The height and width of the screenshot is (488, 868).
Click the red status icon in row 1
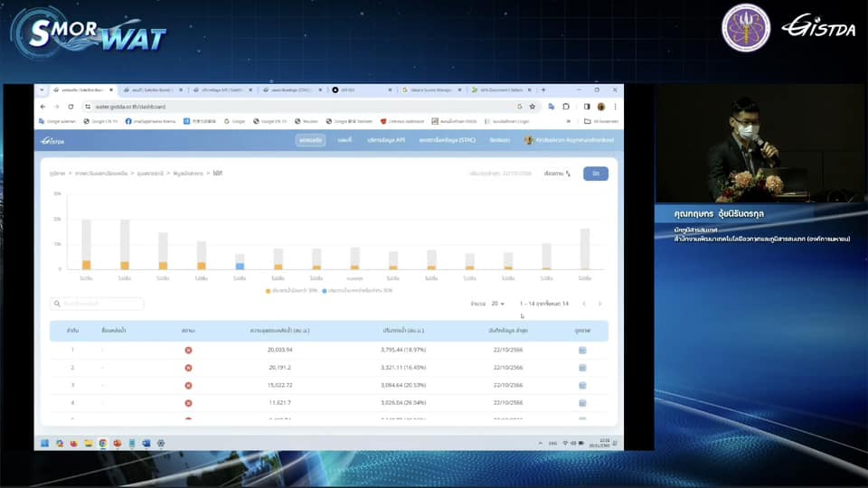pos(188,350)
